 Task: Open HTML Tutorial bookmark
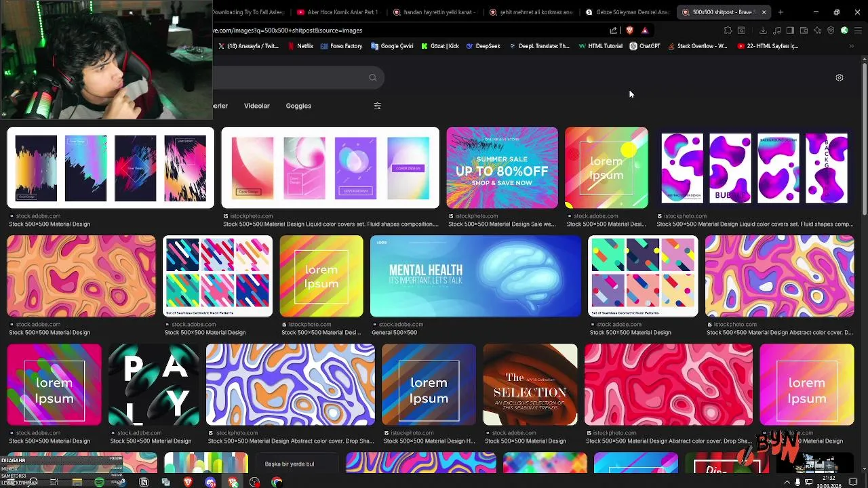[600, 46]
